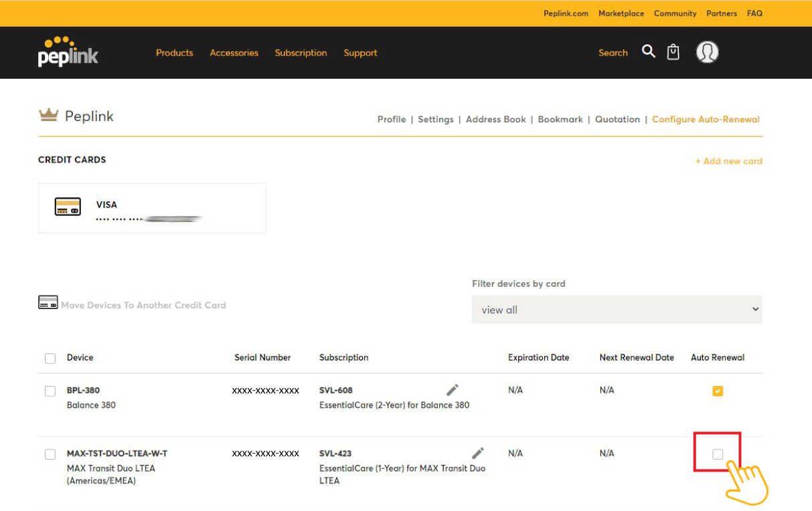Open the Community link
The image size is (812, 511).
pyautogui.click(x=675, y=13)
